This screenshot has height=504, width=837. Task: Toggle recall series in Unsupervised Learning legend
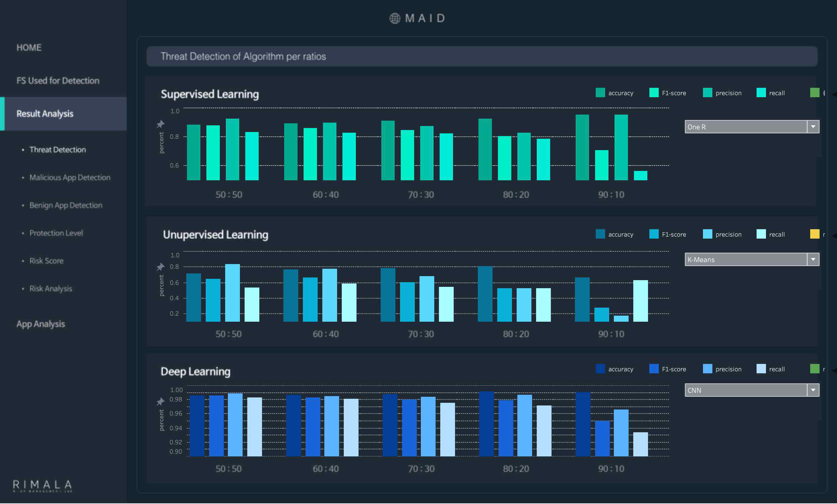[771, 235]
